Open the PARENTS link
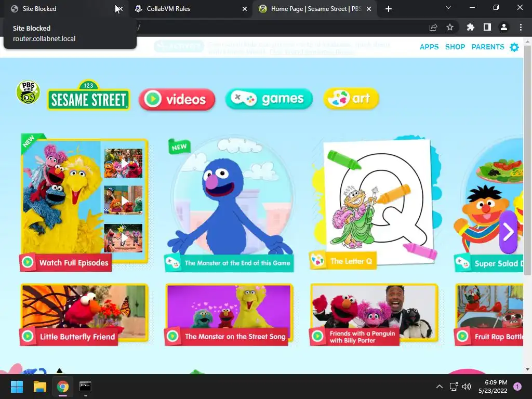 pyautogui.click(x=487, y=47)
